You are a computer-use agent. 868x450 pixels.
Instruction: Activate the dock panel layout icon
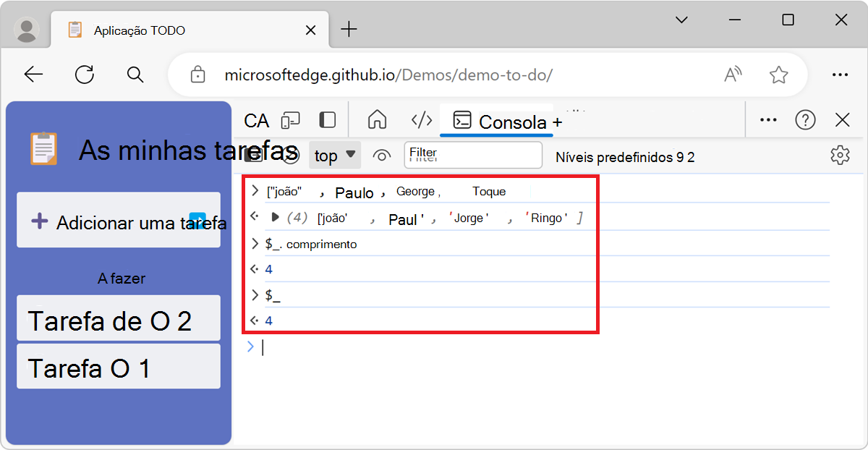click(x=326, y=120)
